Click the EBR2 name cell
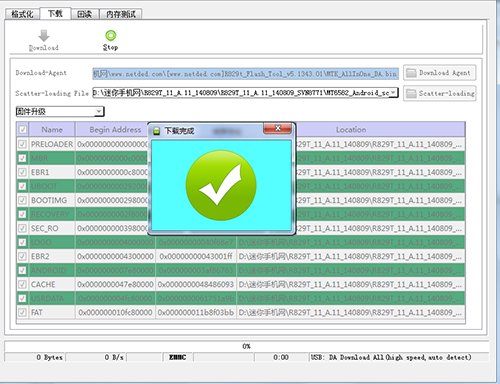This screenshot has width=500, height=384. pos(52,256)
